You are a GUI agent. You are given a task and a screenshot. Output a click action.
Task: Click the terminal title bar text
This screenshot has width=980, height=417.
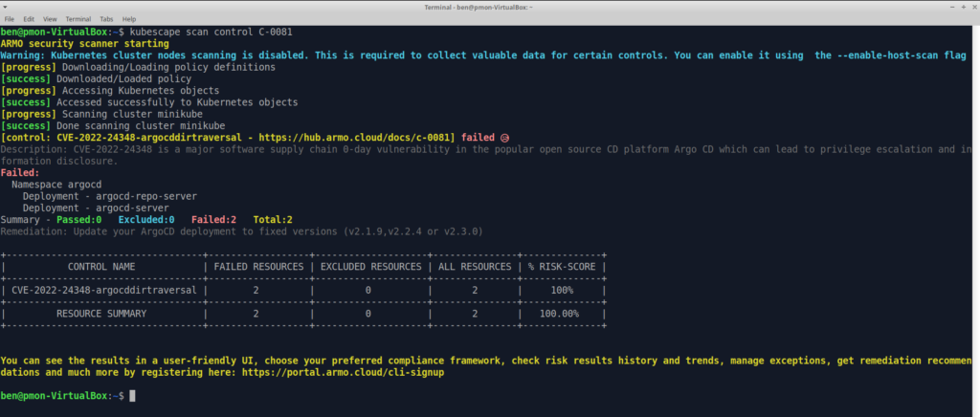coord(479,7)
